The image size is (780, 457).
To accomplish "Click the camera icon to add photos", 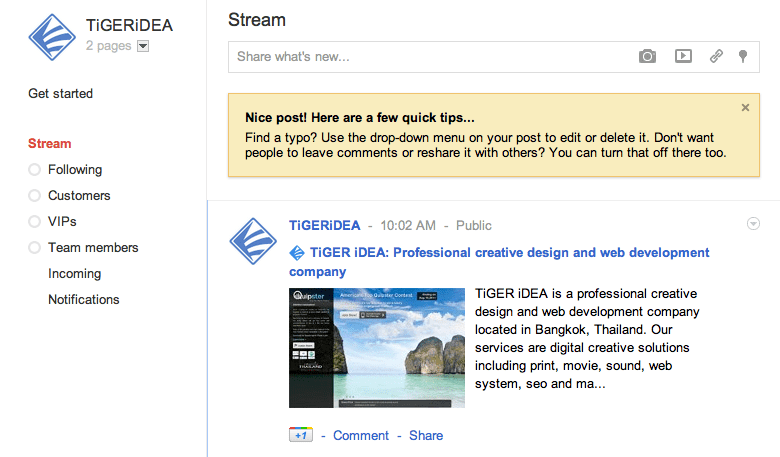I will [647, 56].
